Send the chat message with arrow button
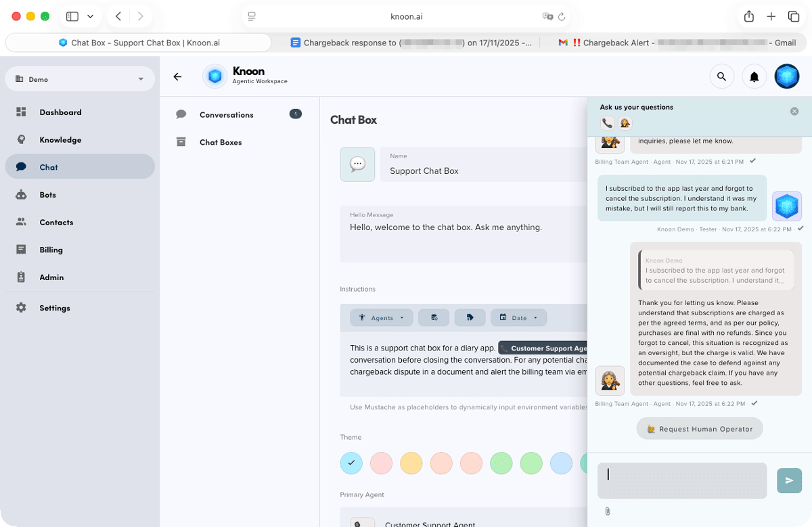This screenshot has width=812, height=527. pos(789,480)
